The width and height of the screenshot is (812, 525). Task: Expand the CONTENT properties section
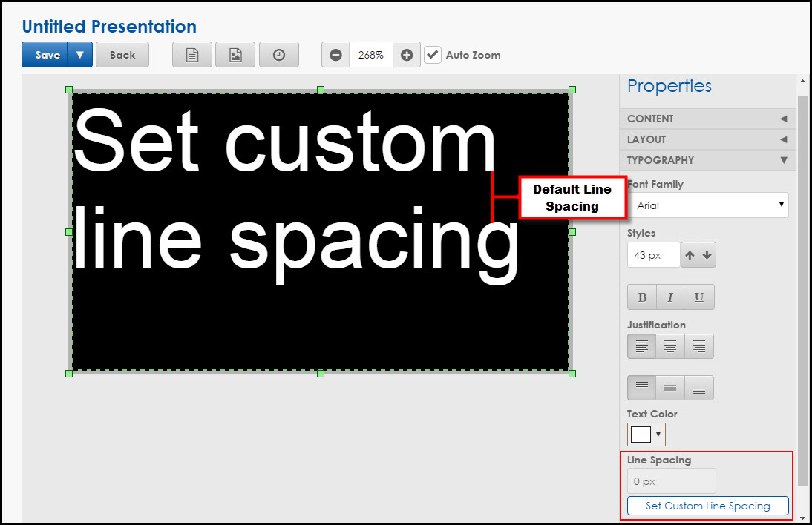coord(707,119)
